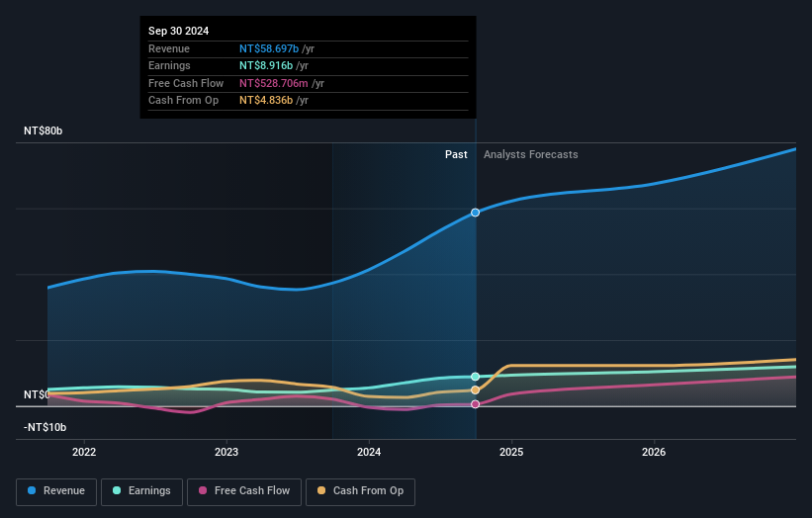
Task: Toggle the Earnings legend series
Action: click(141, 491)
